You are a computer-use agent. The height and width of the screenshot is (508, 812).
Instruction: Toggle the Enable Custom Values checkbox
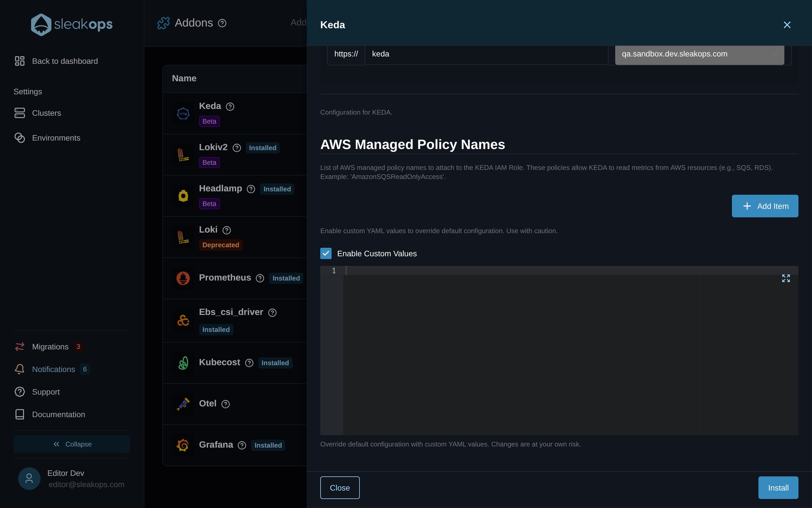pyautogui.click(x=326, y=253)
